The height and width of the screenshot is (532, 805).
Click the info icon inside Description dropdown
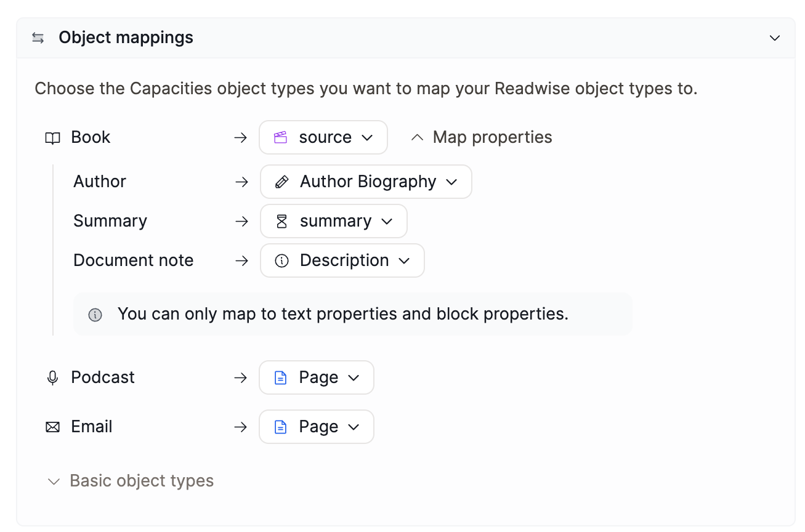(282, 260)
